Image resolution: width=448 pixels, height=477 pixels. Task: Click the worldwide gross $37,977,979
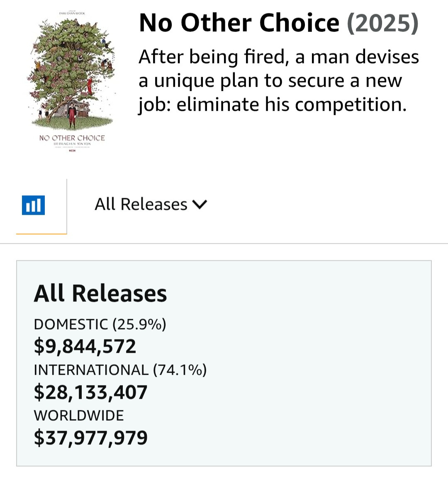tap(90, 438)
